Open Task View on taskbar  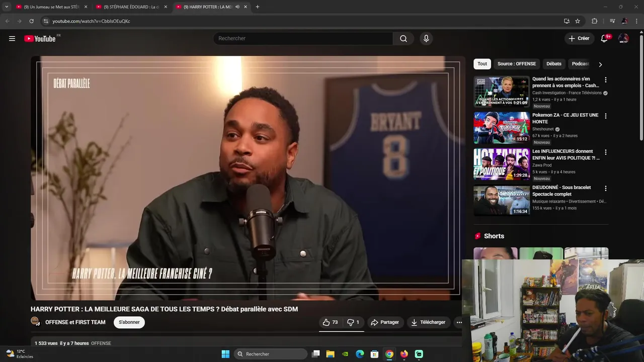coord(316,354)
